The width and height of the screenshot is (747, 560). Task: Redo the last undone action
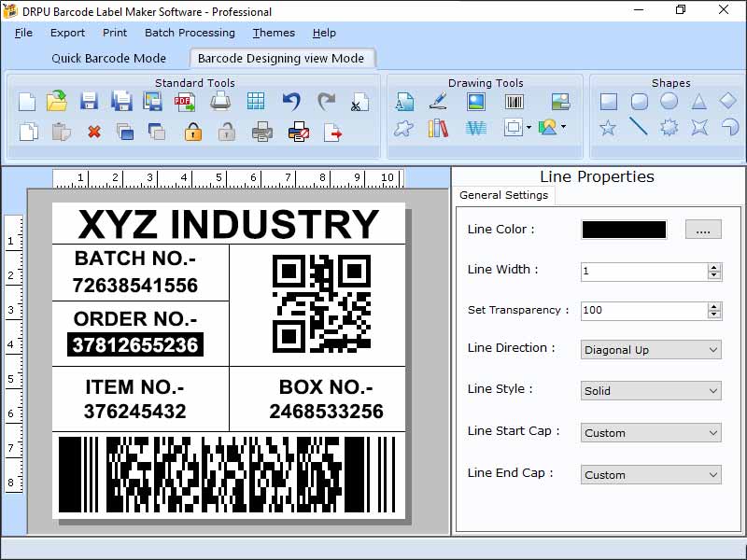point(326,102)
